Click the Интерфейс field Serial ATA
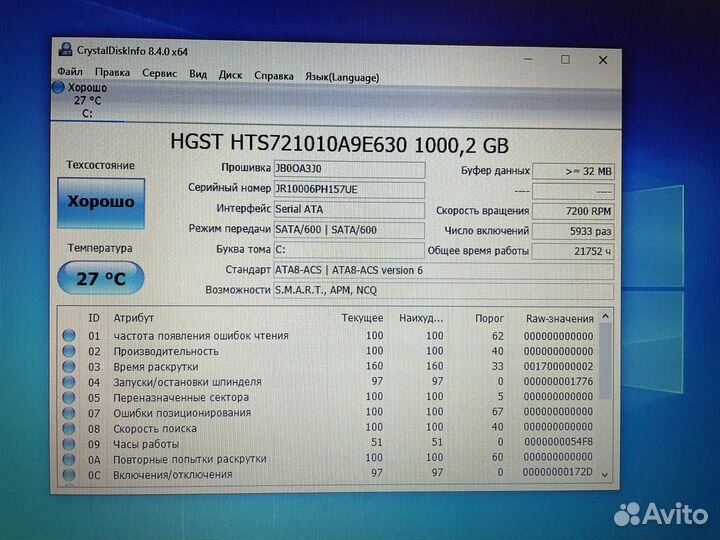Viewport: 720px width, 540px height. pyautogui.click(x=349, y=209)
